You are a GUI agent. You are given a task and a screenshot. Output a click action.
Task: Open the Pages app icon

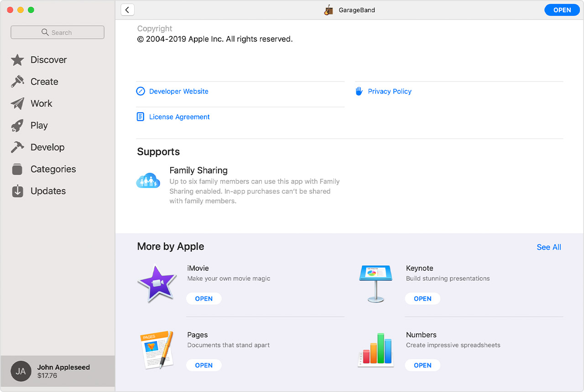click(x=156, y=350)
